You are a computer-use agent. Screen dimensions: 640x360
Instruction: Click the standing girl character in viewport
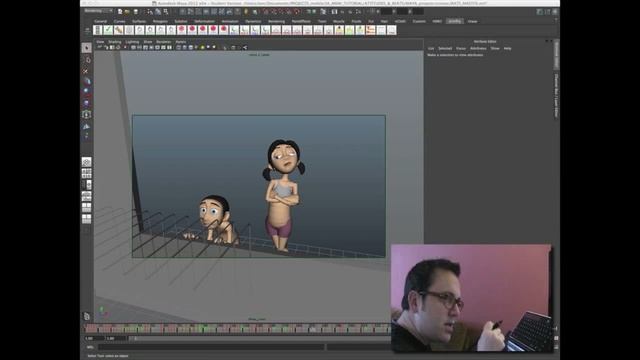coord(283,195)
